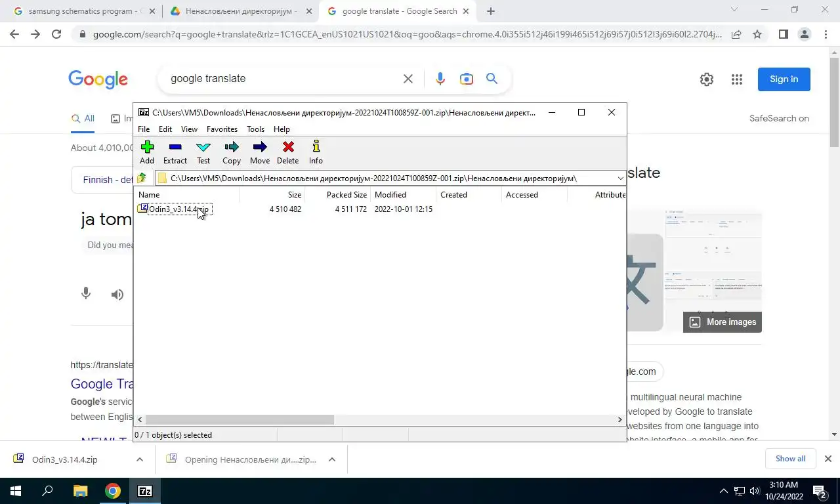
Task: Reload the Google Search page
Action: click(x=56, y=34)
